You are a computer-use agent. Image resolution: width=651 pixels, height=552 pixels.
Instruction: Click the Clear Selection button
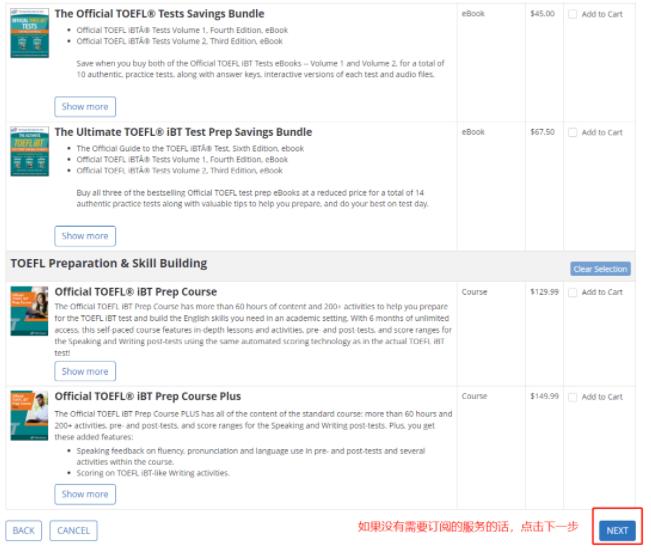600,269
